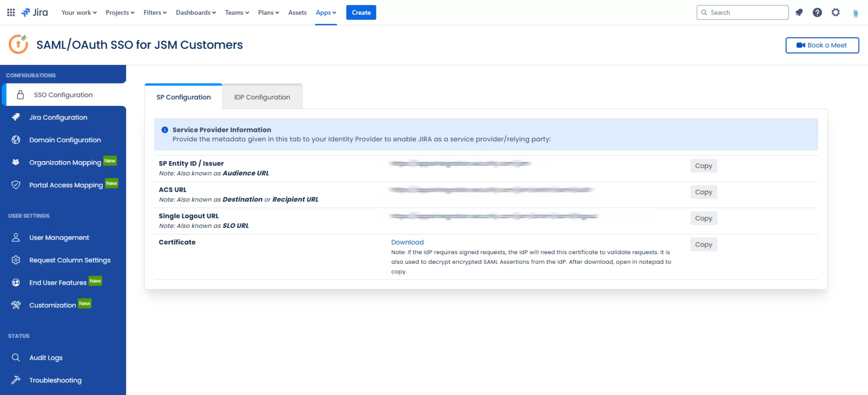Expand the Teams dropdown

tap(237, 13)
